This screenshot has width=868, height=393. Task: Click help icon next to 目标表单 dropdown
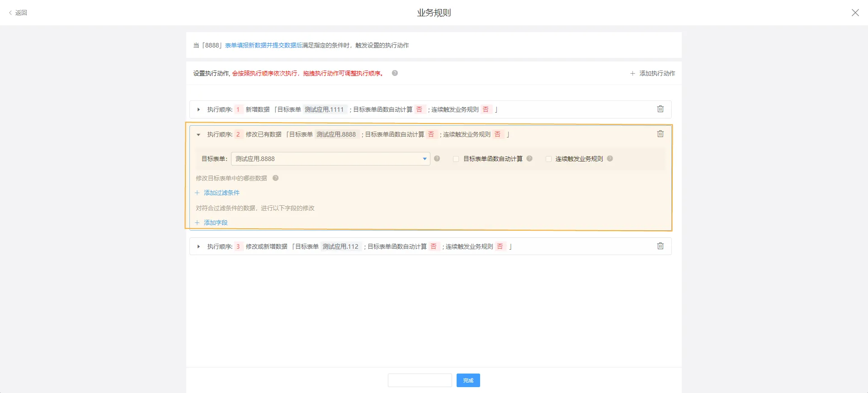point(437,159)
